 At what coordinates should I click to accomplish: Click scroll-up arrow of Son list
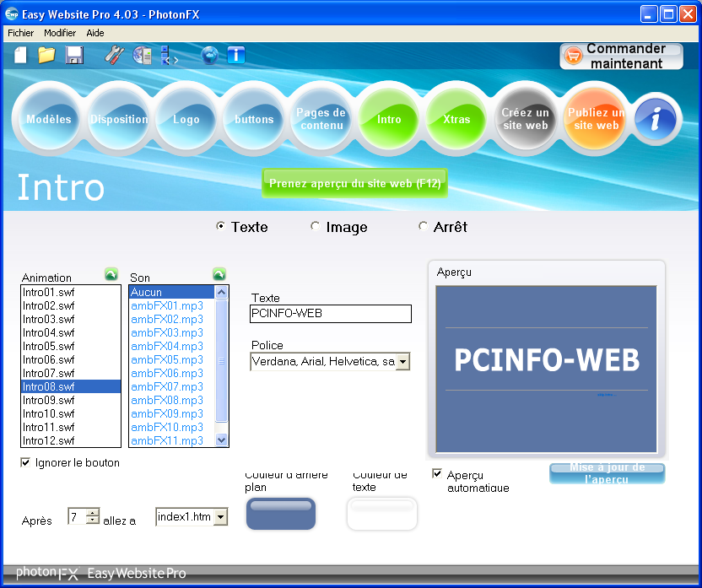pos(221,293)
